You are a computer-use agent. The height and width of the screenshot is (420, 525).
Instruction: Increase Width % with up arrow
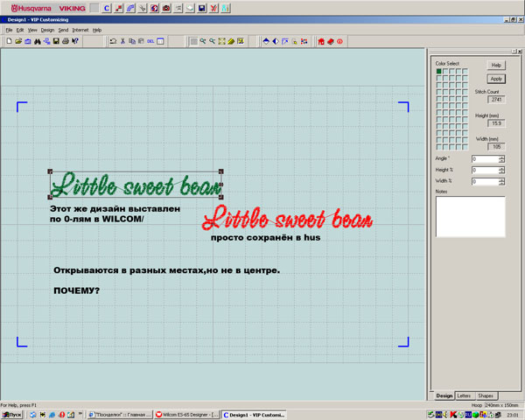coord(502,179)
